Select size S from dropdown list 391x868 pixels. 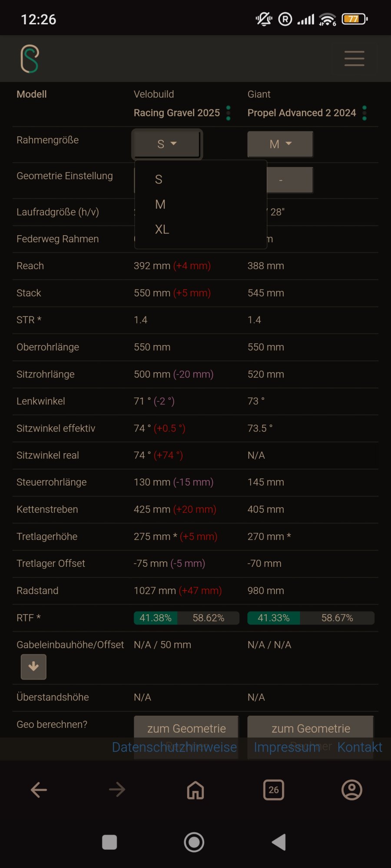159,179
